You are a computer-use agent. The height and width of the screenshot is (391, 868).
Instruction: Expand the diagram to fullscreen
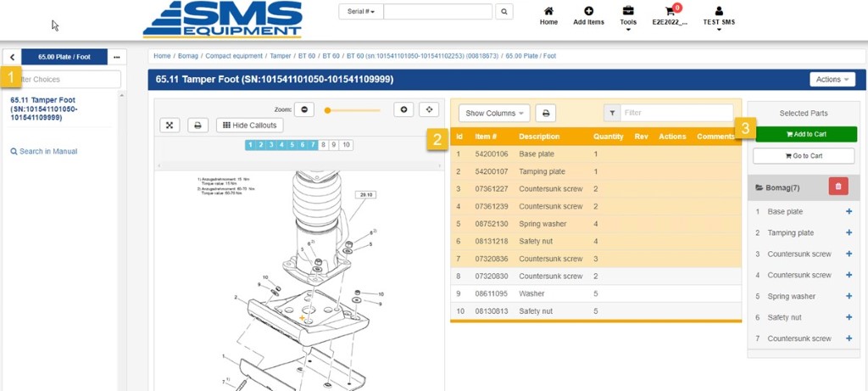[170, 126]
